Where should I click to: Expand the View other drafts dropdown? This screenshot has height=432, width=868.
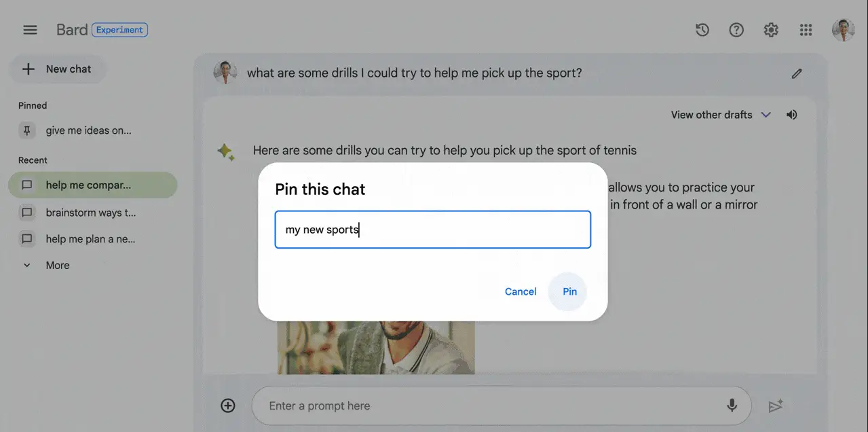(x=721, y=115)
